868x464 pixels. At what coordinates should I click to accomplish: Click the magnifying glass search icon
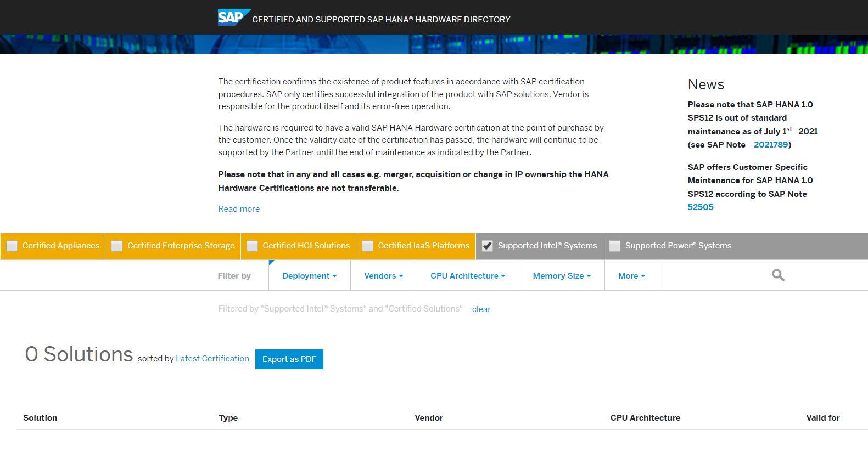tap(778, 275)
